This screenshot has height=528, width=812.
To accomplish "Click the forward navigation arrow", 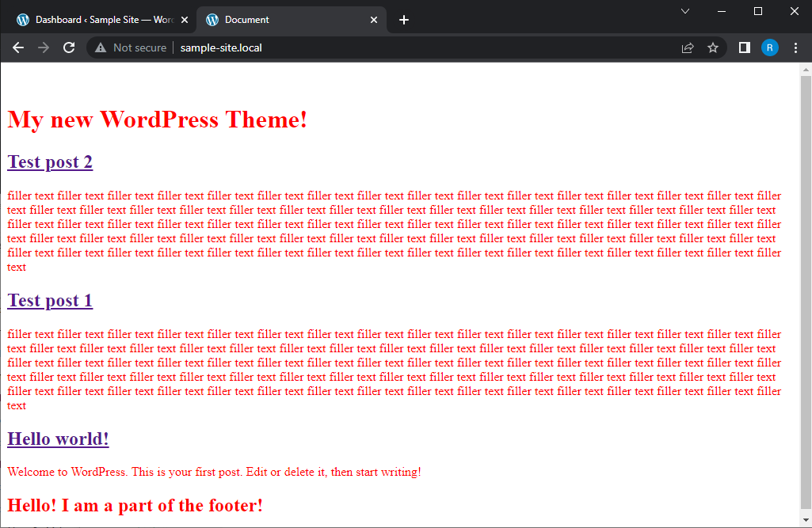I will [x=44, y=47].
